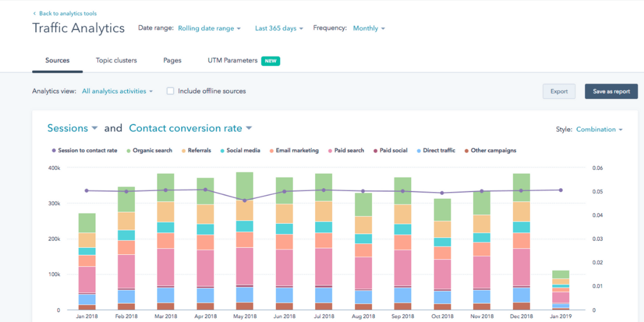Switch to the Topic clusters tab

pyautogui.click(x=116, y=61)
